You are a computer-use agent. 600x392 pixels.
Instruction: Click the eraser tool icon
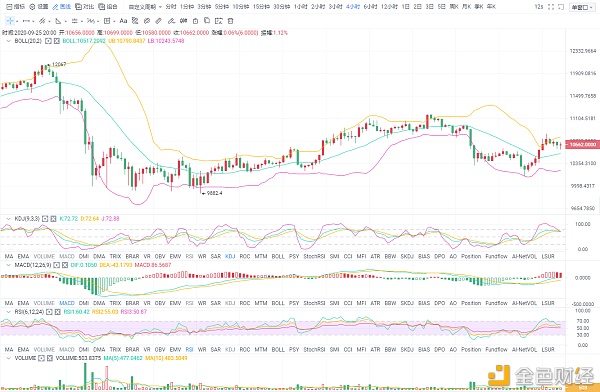point(159,21)
